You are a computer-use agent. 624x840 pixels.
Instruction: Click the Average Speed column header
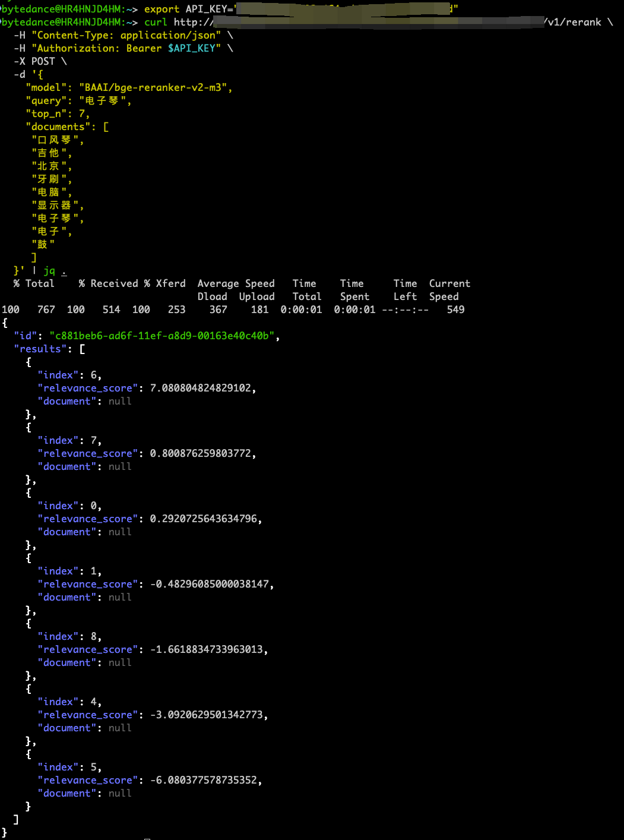coord(236,283)
